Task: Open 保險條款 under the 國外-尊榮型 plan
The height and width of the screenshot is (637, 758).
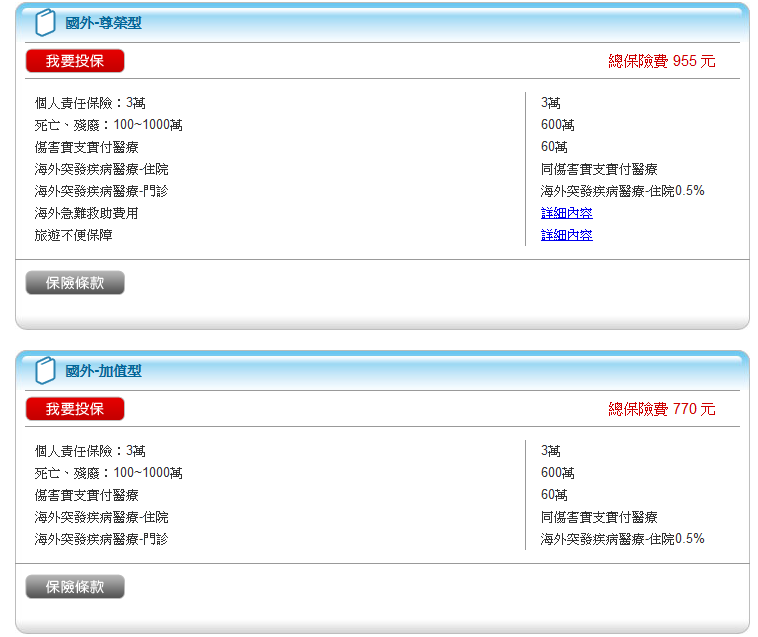Action: [x=75, y=283]
